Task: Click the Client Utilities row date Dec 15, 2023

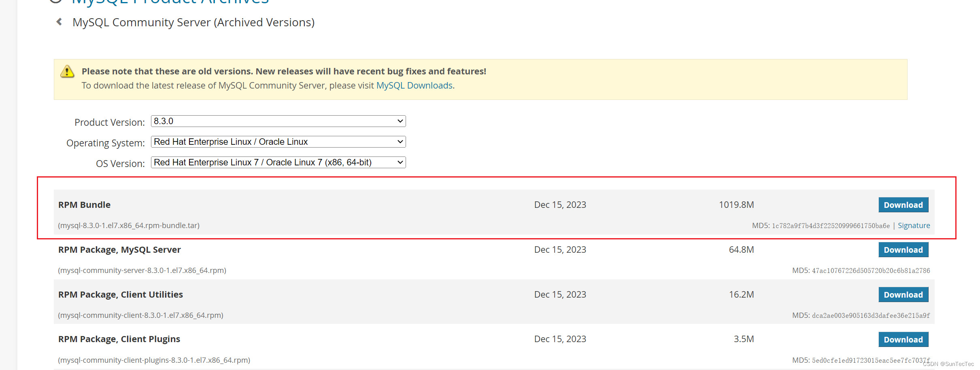Action: click(x=560, y=295)
